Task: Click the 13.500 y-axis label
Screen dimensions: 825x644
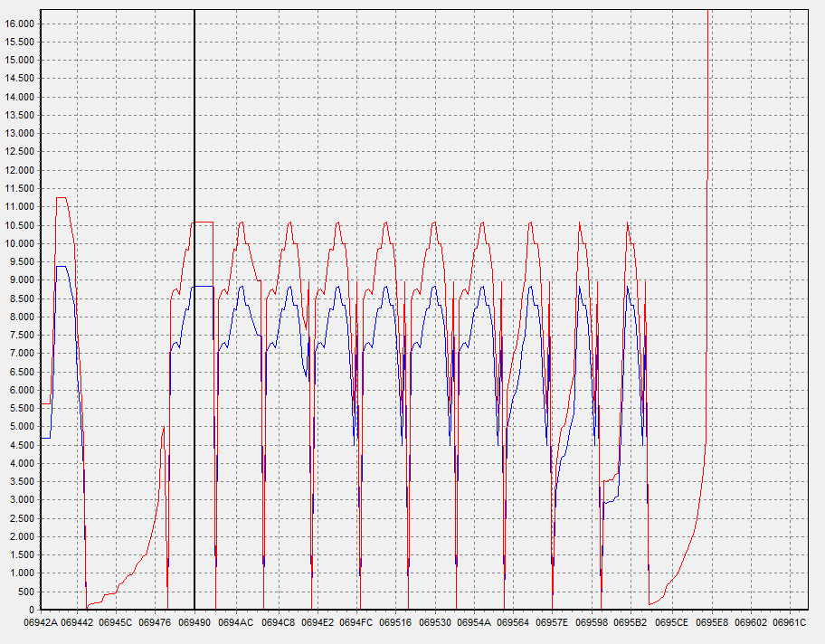Action: [x=20, y=115]
